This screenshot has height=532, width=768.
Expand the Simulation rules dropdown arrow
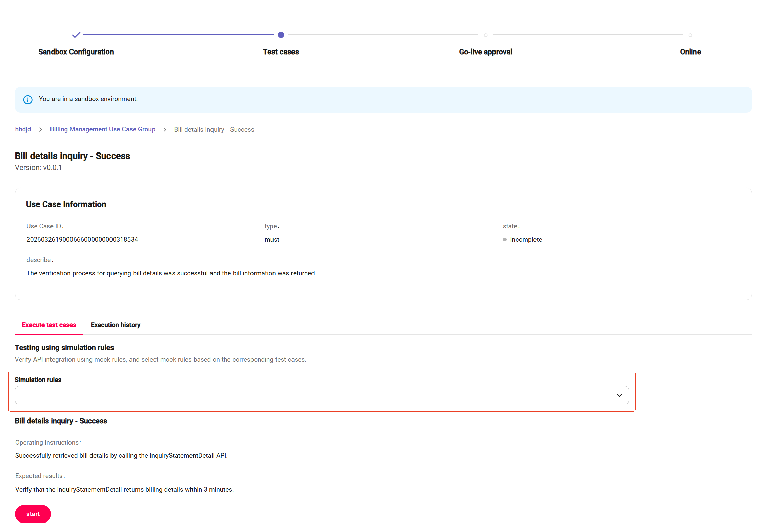(619, 395)
